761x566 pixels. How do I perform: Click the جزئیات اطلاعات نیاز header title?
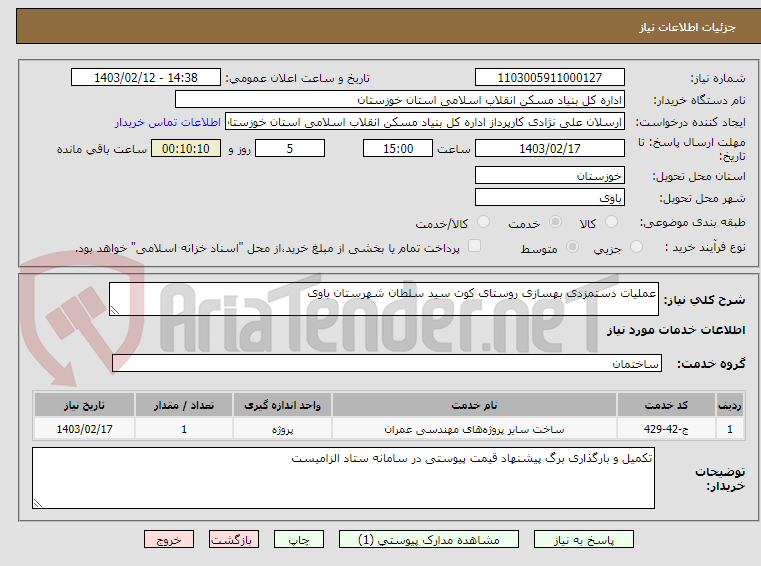687,27
